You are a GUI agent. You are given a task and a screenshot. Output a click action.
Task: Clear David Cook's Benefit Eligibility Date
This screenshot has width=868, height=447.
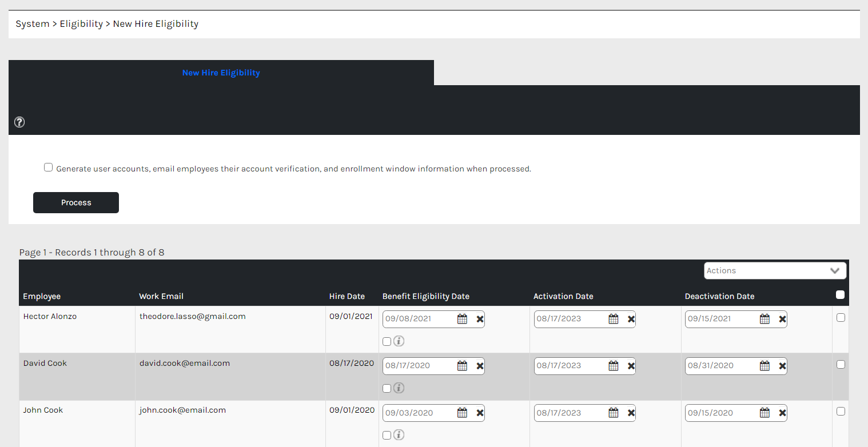(x=480, y=366)
